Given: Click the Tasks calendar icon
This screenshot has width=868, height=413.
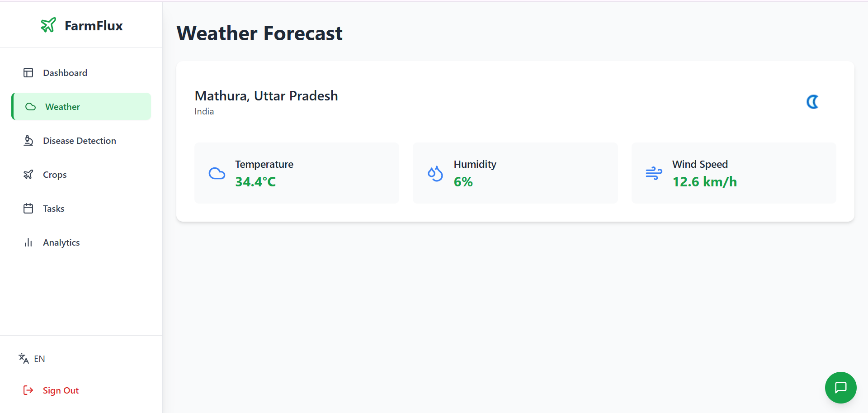Looking at the screenshot, I should tap(28, 209).
